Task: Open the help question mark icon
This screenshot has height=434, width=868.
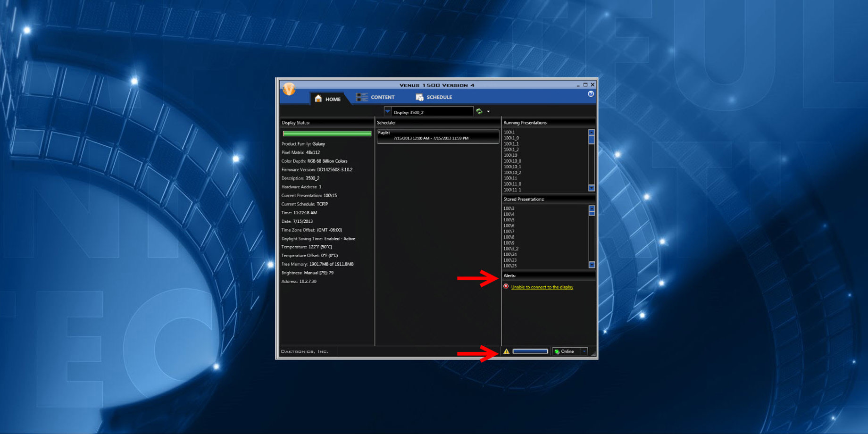Action: click(591, 94)
